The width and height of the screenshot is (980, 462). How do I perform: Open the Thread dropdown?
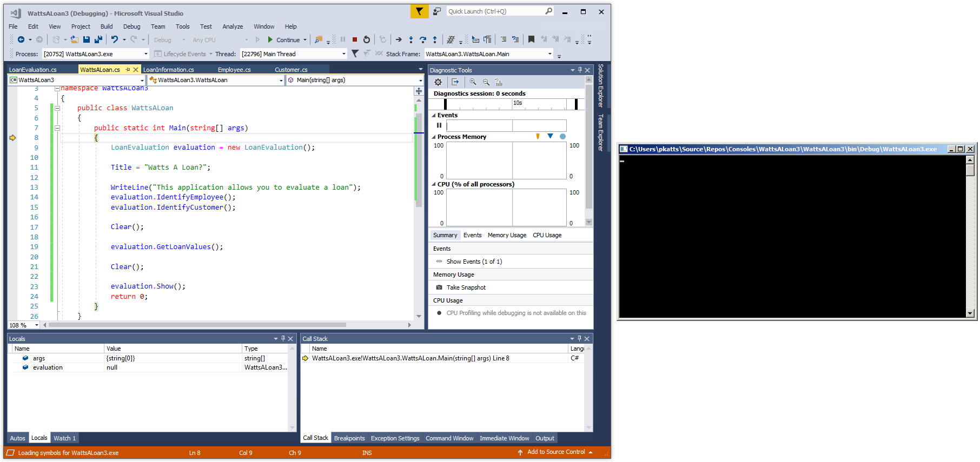(x=343, y=54)
